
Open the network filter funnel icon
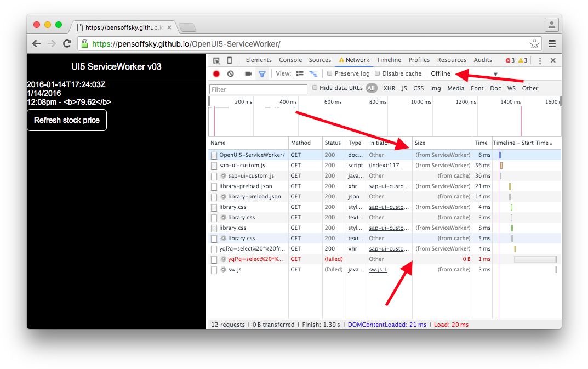tap(262, 73)
